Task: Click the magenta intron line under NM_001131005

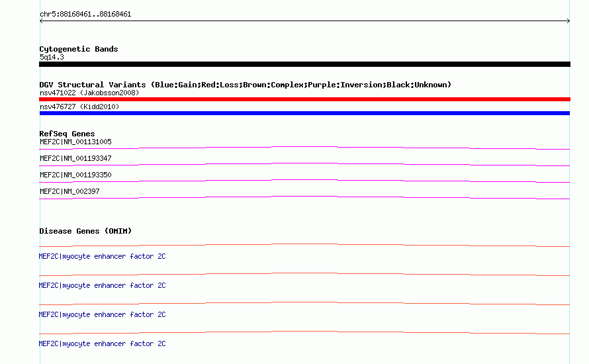Action: (304, 148)
